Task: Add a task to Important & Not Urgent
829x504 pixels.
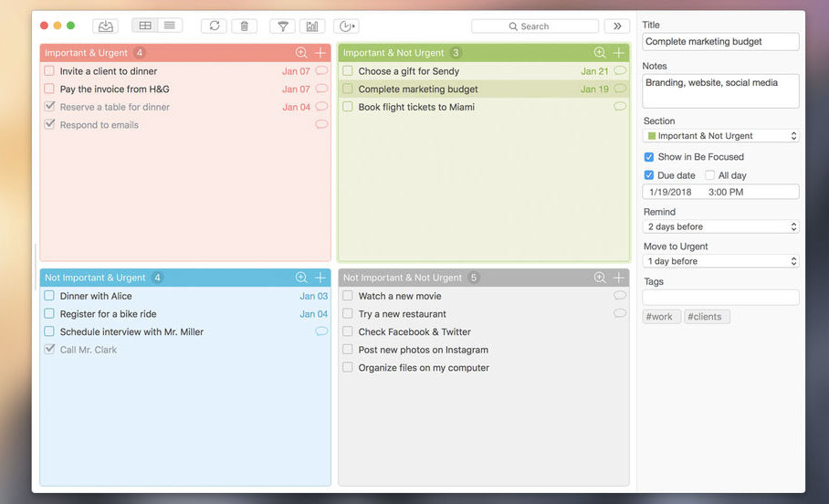Action: 619,52
